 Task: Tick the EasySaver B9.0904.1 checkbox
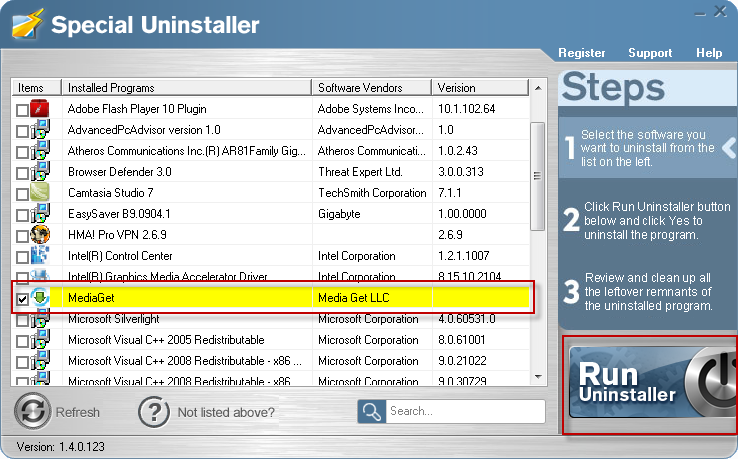tap(22, 216)
